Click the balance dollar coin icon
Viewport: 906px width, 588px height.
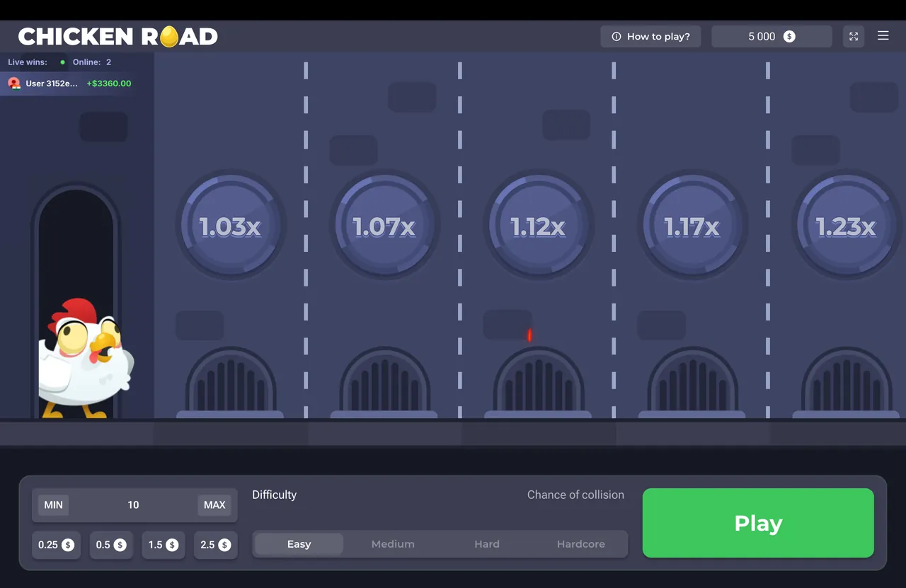(789, 36)
